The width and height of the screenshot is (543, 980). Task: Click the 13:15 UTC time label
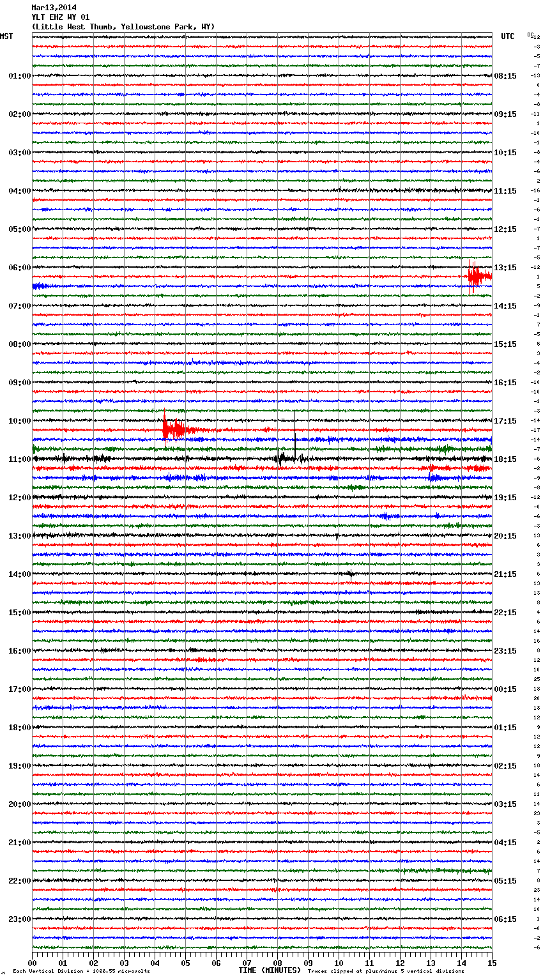click(505, 268)
